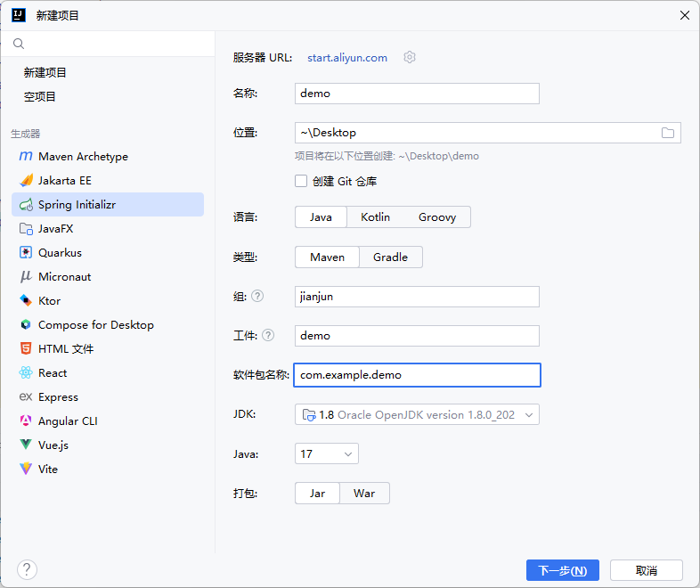Open the dialog help question button
The width and height of the screenshot is (700, 588).
click(27, 569)
